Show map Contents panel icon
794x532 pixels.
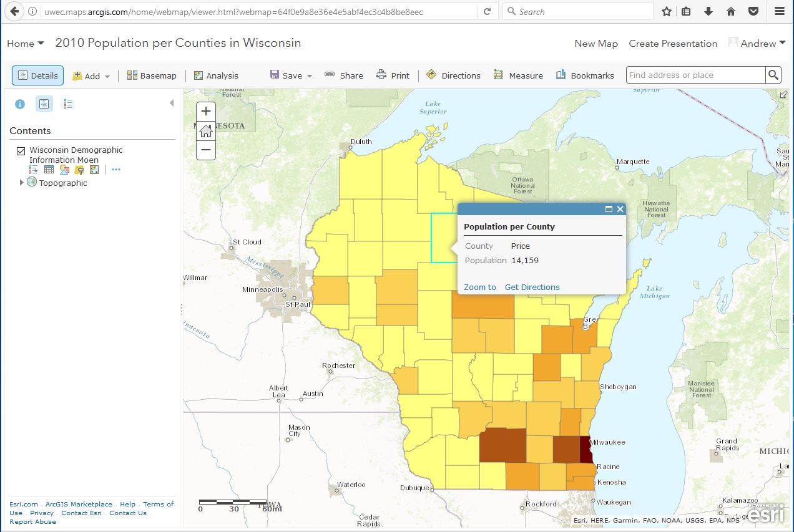click(x=44, y=104)
